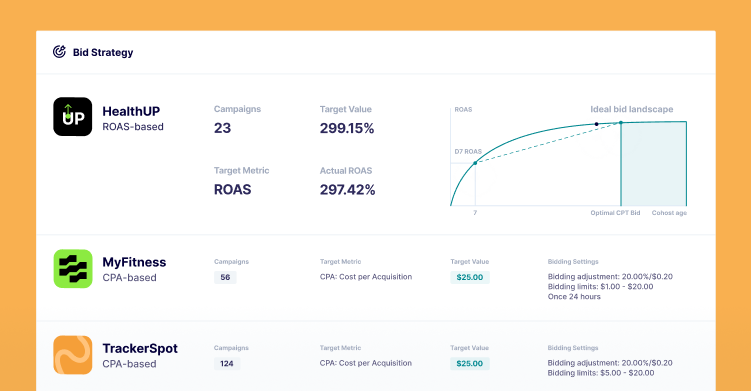The width and height of the screenshot is (752, 391).
Task: Click the black dot on the ROAS curve
Action: 597,124
